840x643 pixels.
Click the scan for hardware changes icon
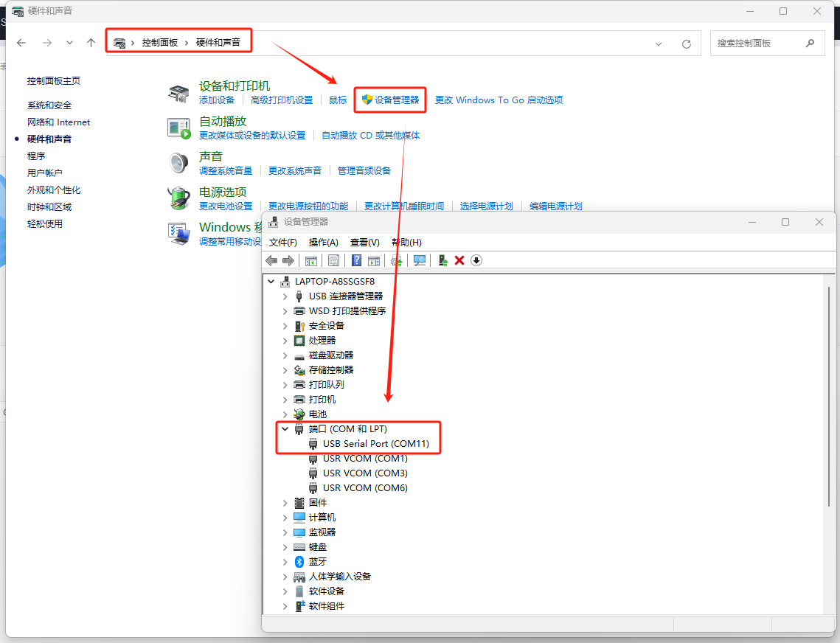tap(420, 260)
